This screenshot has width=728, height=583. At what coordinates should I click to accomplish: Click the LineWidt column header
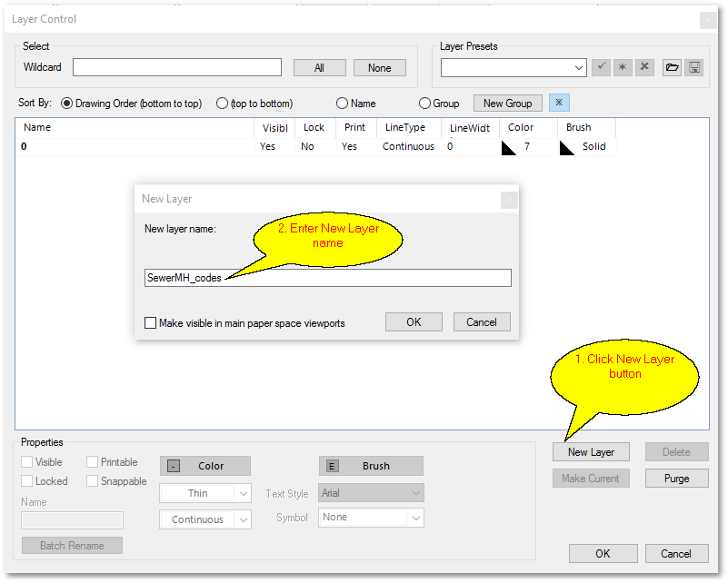tap(470, 127)
